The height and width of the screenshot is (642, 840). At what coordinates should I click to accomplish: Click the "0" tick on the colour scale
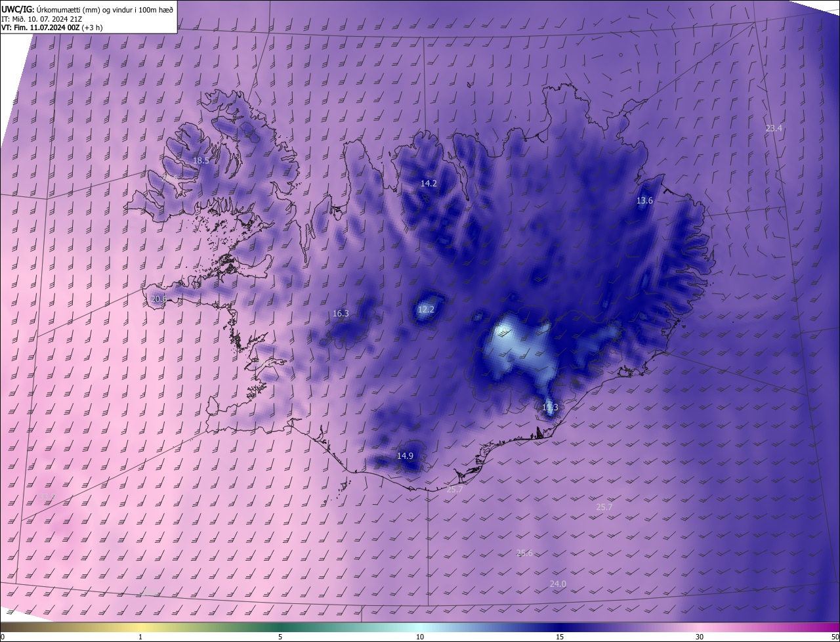pyautogui.click(x=2, y=637)
